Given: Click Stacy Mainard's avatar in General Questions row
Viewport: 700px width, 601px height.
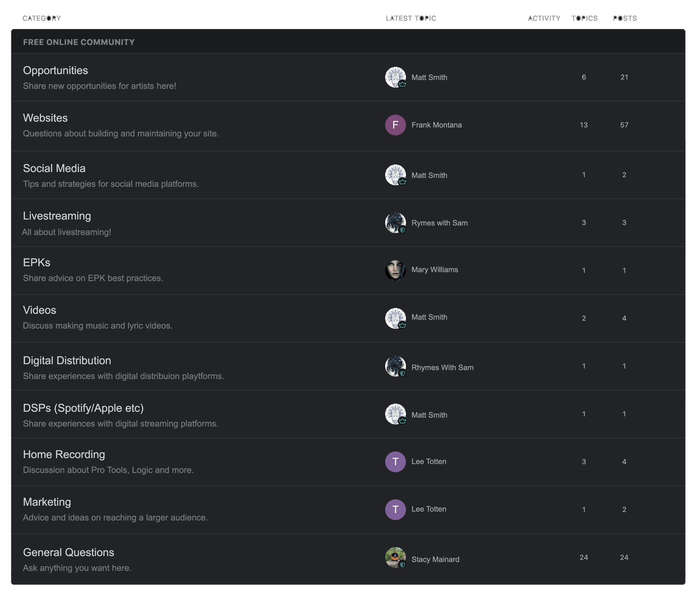Looking at the screenshot, I should tap(395, 557).
